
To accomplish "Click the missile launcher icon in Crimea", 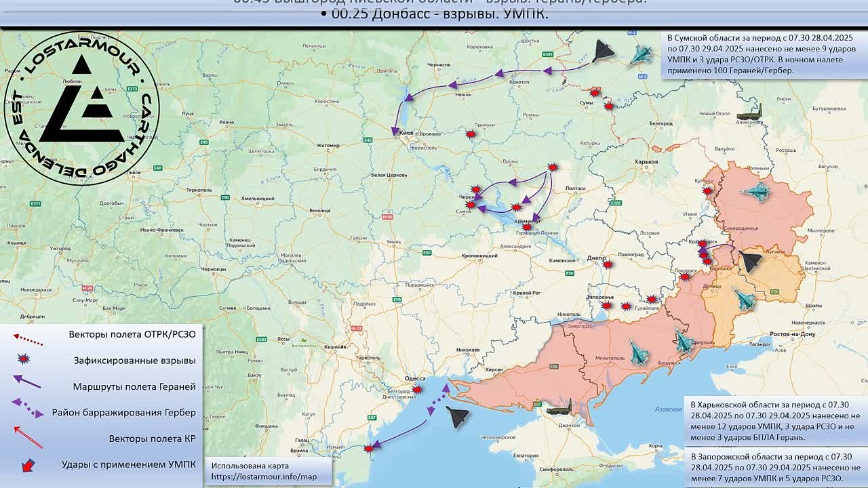I will [x=561, y=407].
